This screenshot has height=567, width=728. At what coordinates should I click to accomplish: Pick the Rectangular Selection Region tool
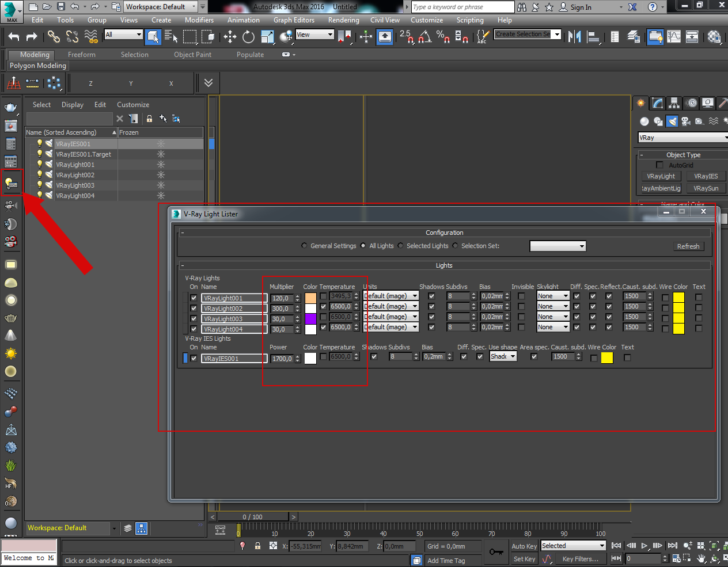(189, 37)
